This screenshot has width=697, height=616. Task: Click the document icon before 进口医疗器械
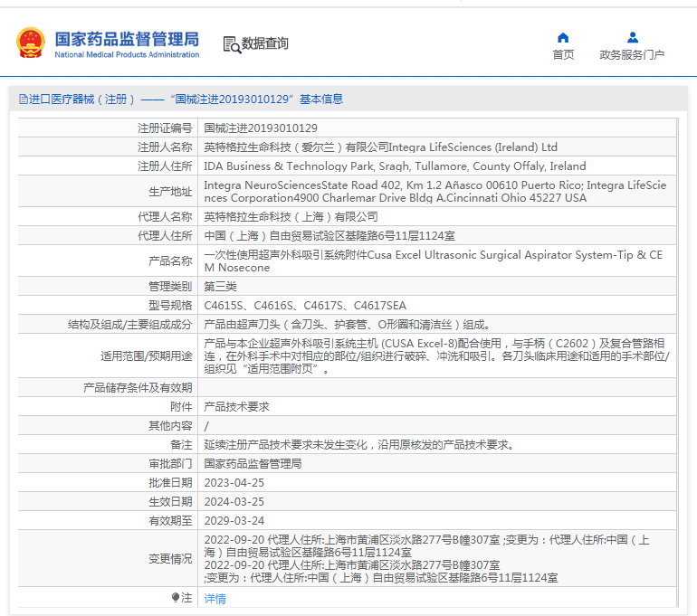pyautogui.click(x=24, y=99)
